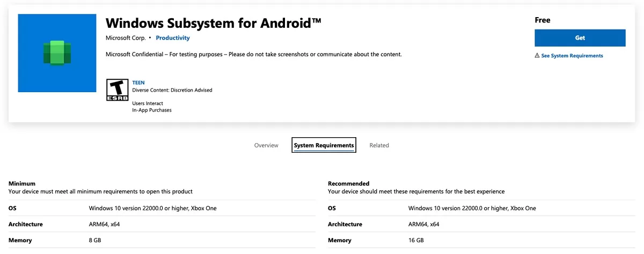Switch to the Overview tab

click(x=266, y=145)
